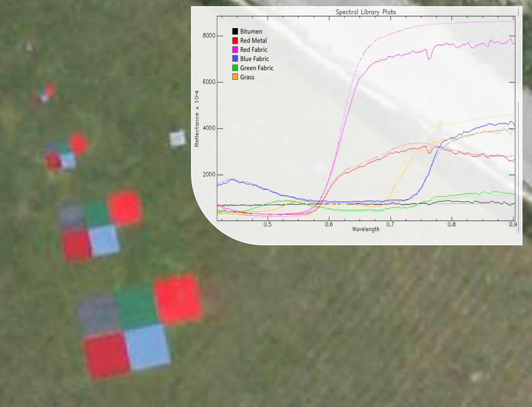
Task: Select the largest light blue target panel
Action: tap(148, 347)
